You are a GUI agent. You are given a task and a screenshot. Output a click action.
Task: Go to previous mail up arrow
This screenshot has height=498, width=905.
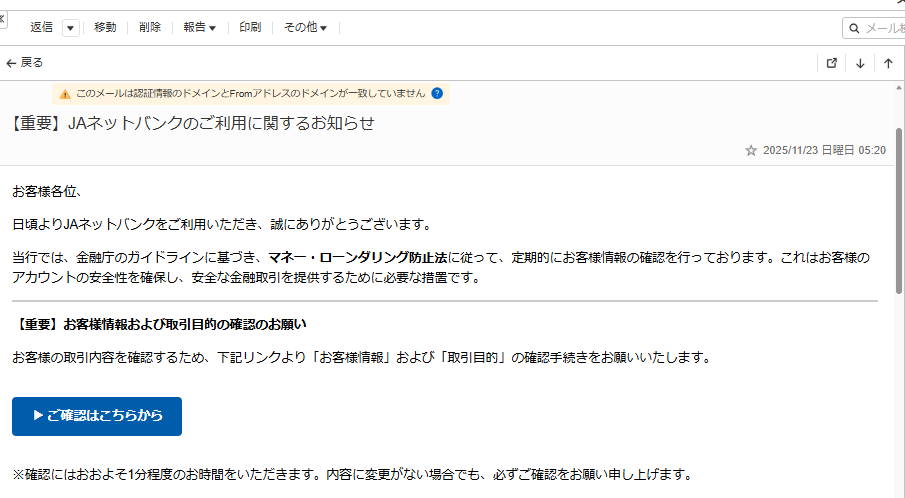888,63
